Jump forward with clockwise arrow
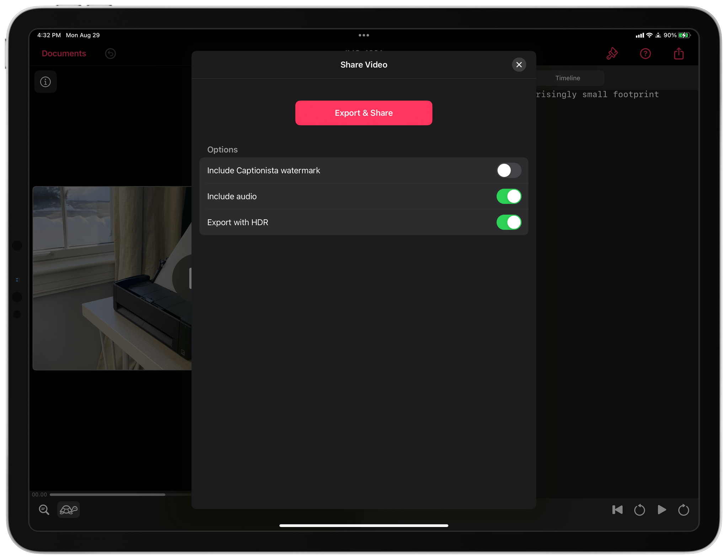 pos(684,510)
